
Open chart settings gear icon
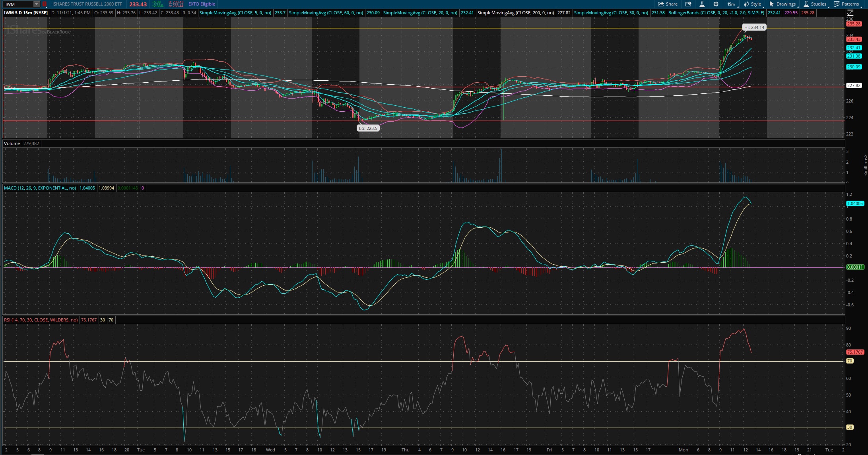tap(716, 4)
